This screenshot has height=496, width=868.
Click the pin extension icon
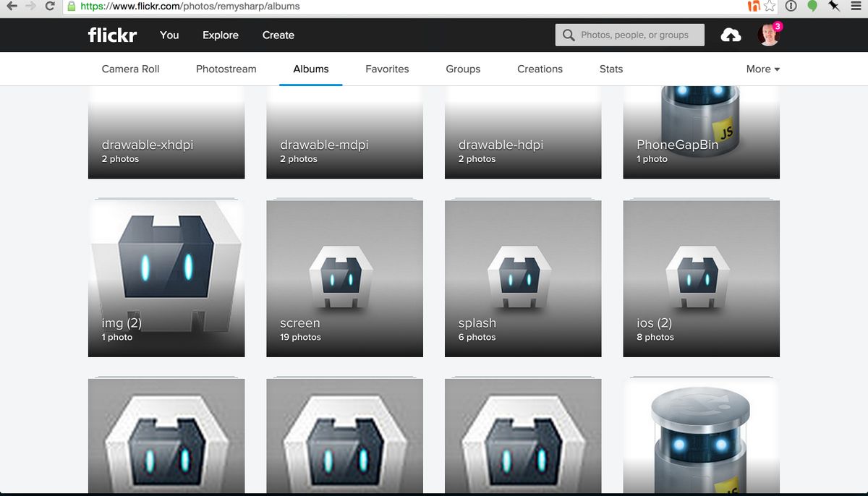[834, 6]
